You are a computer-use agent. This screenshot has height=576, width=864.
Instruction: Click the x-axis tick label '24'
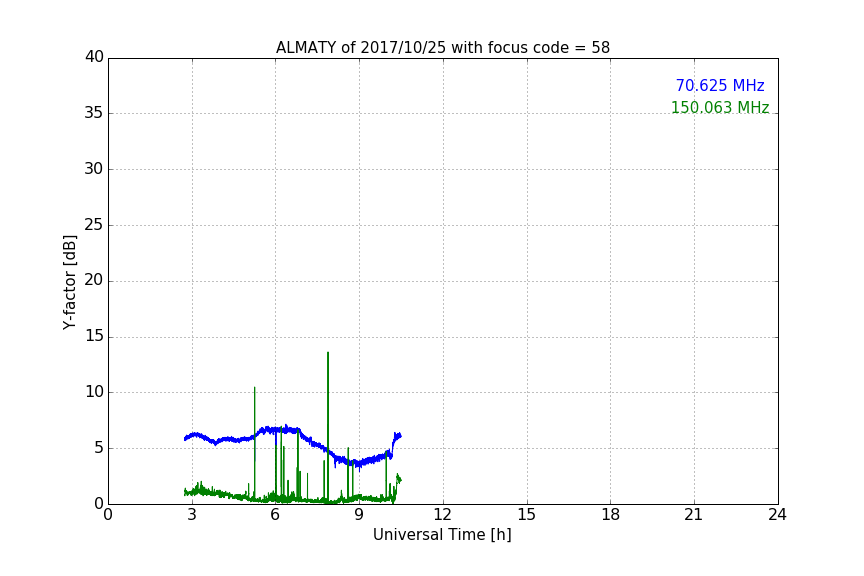coord(777,515)
